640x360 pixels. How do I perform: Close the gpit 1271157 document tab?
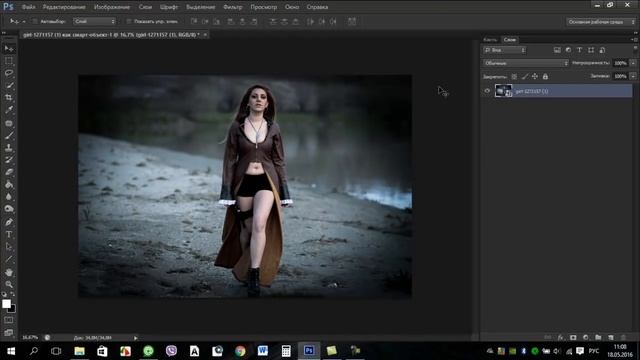(205, 35)
